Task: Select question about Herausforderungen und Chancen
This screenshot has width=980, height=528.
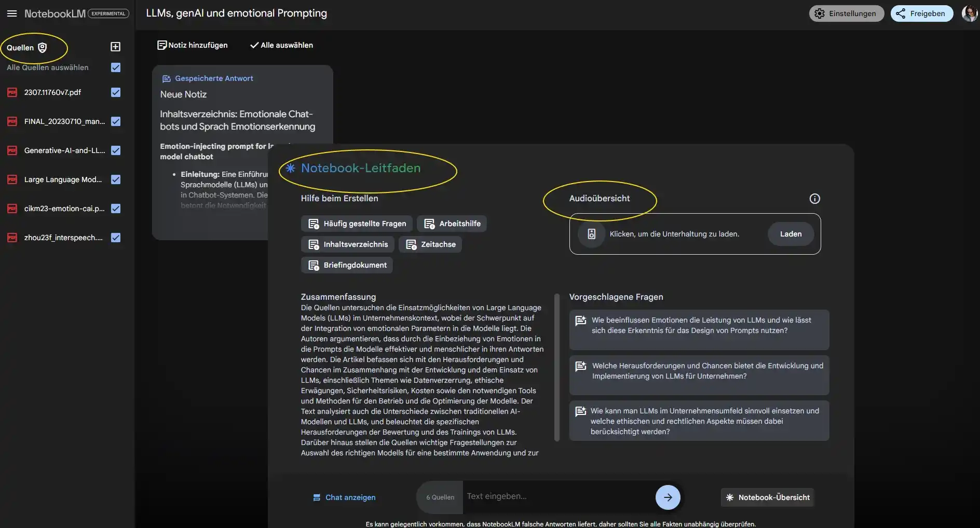Action: (x=699, y=375)
